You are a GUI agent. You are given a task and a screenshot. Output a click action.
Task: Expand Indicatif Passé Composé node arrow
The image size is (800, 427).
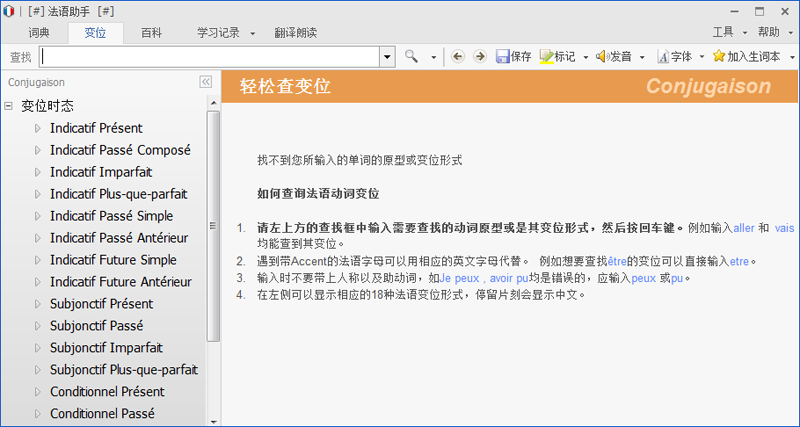[38, 150]
